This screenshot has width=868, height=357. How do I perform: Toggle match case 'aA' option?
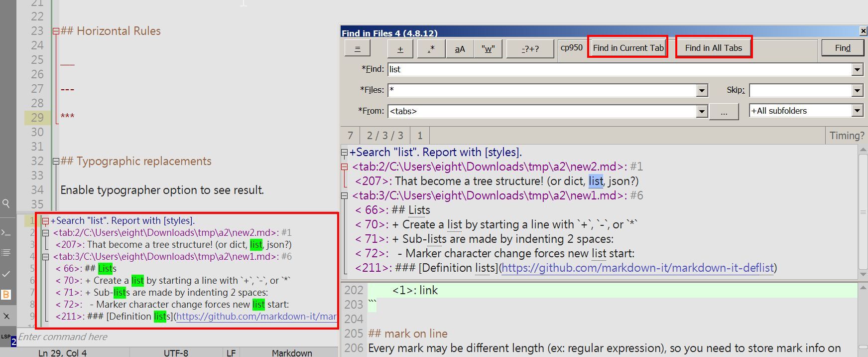(x=460, y=48)
